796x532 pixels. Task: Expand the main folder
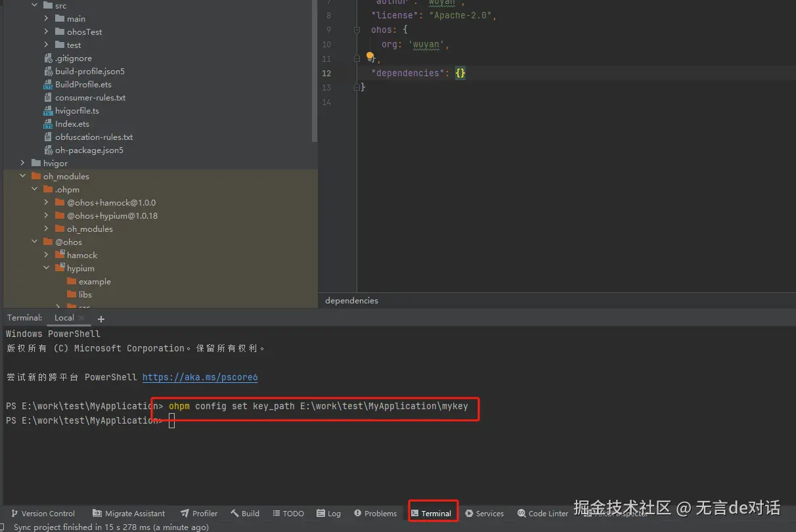tap(46, 18)
